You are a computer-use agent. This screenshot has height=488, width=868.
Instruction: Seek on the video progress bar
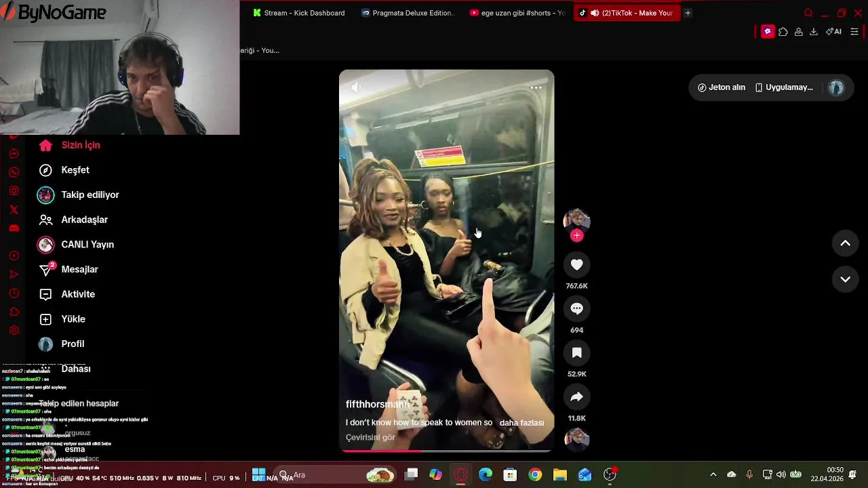coord(446,451)
